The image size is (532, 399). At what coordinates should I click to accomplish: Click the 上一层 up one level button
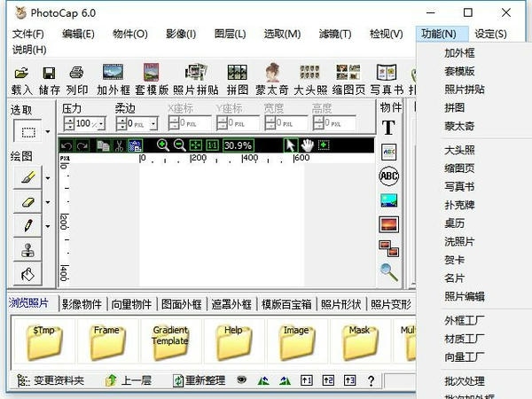(x=129, y=380)
